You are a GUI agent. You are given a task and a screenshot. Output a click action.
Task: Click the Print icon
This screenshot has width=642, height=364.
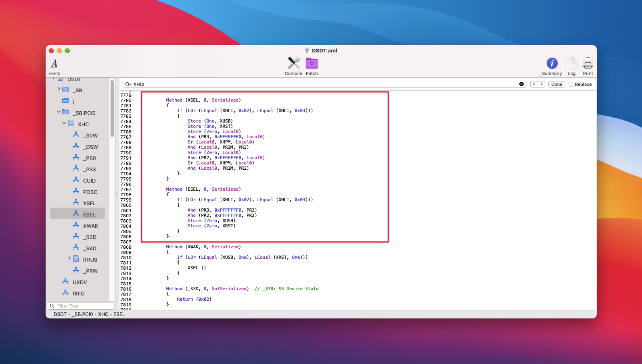tap(588, 64)
